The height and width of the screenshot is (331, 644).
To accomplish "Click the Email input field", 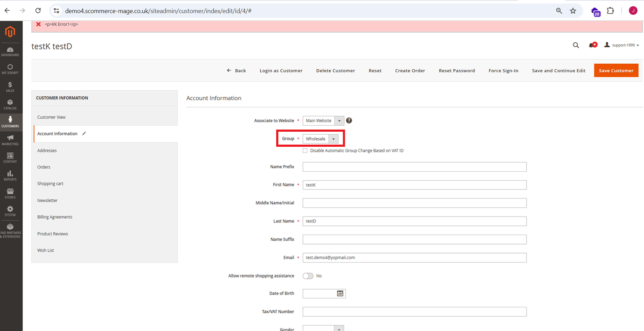I will point(414,257).
